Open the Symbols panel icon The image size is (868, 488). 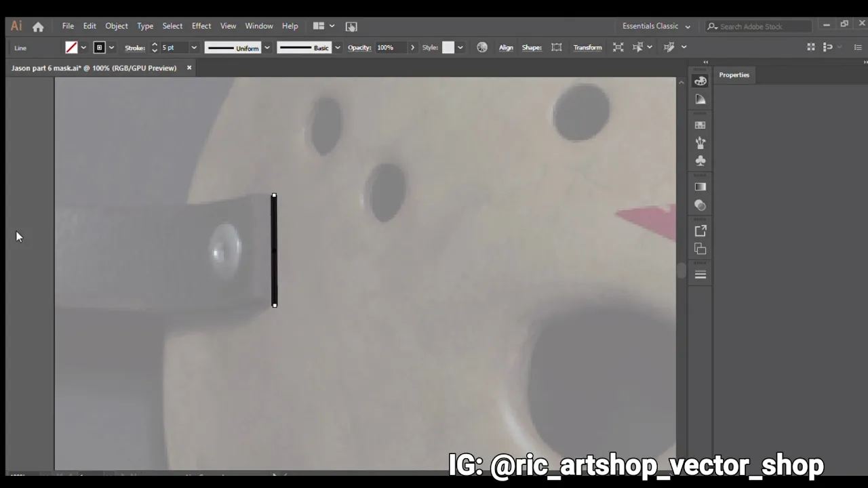(701, 161)
